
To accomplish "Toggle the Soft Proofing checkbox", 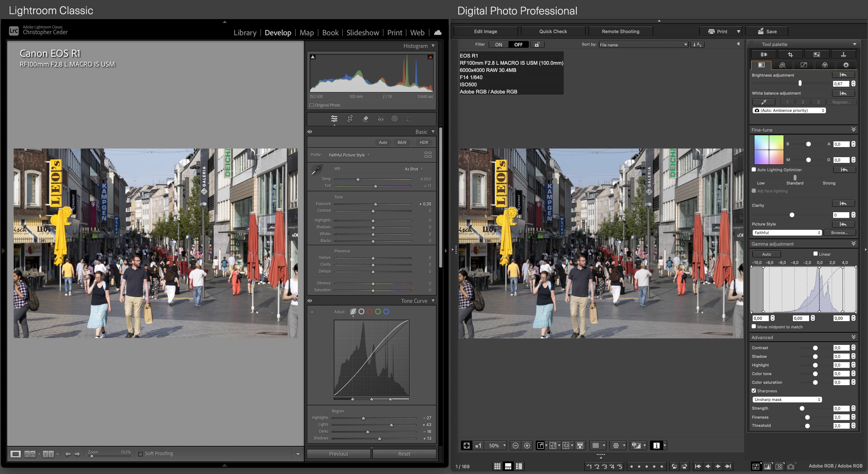I will click(x=140, y=454).
